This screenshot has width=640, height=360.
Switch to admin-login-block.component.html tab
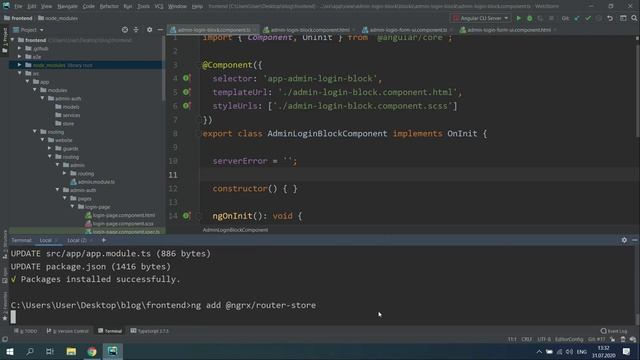309,30
